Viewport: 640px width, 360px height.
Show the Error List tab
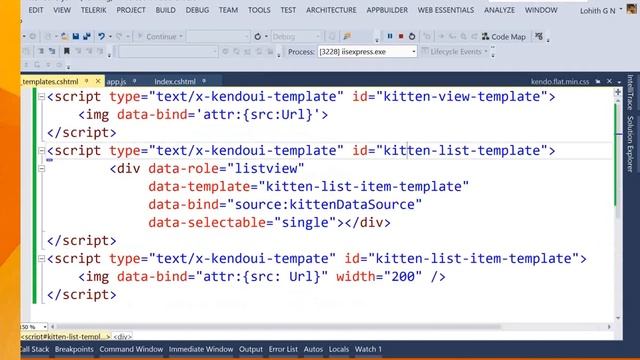pos(283,349)
